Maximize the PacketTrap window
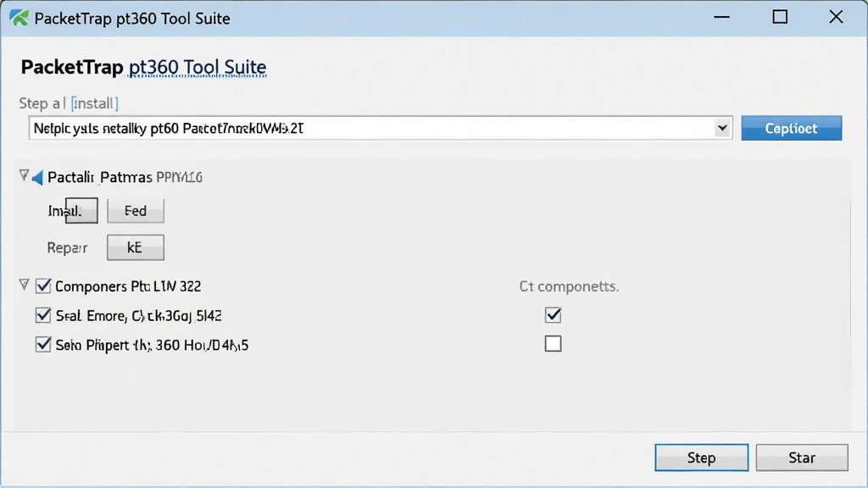The image size is (868, 488). coord(780,18)
